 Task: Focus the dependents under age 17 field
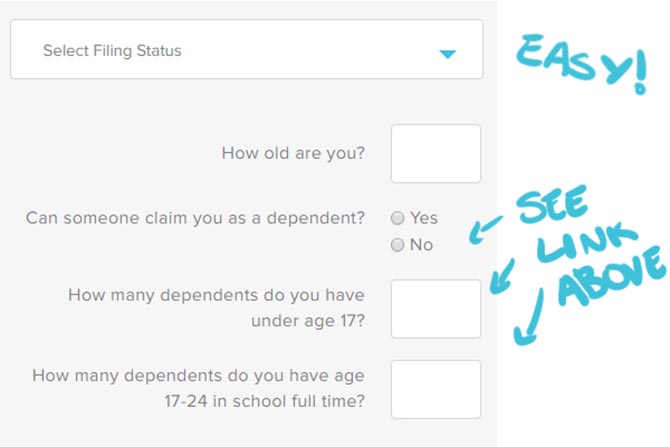(436, 309)
